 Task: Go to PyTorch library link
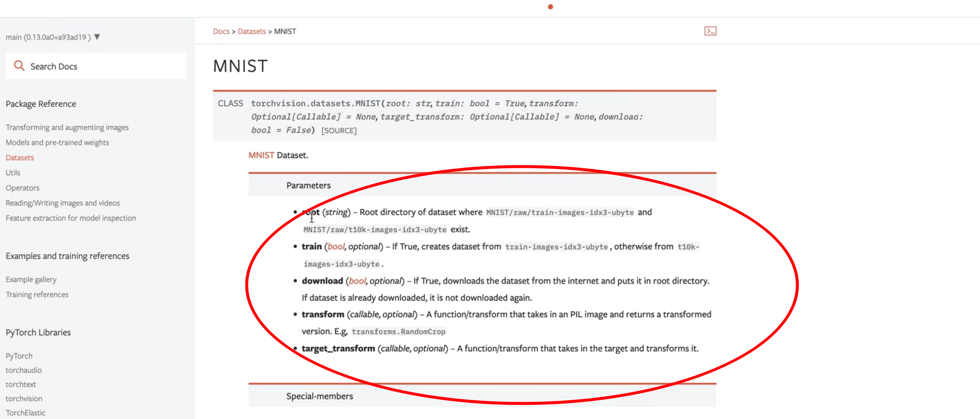click(19, 356)
